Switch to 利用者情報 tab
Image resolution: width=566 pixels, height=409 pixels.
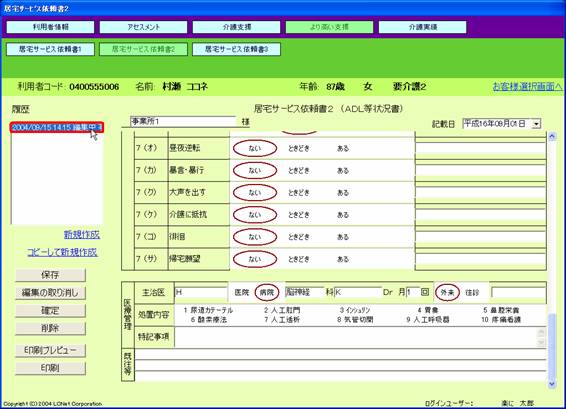pyautogui.click(x=51, y=27)
